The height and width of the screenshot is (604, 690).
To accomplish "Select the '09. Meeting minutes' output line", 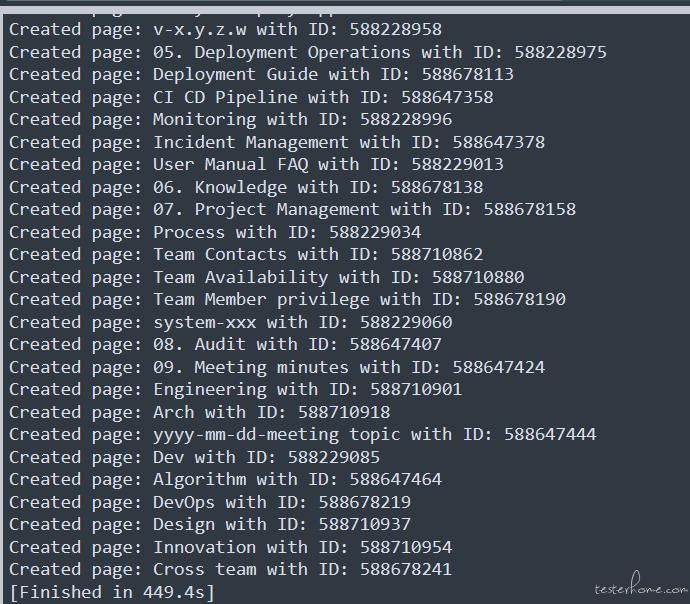I will (277, 367).
